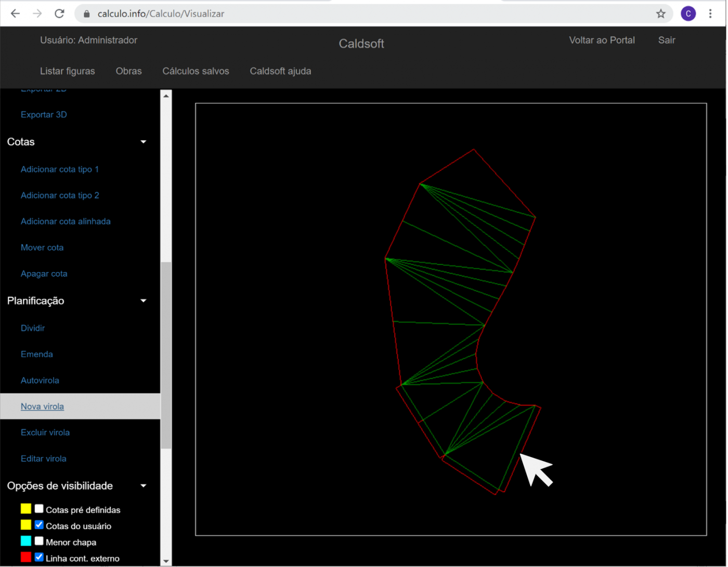Click the sidebar scroll up arrow
This screenshot has height=567, width=728.
[166, 96]
